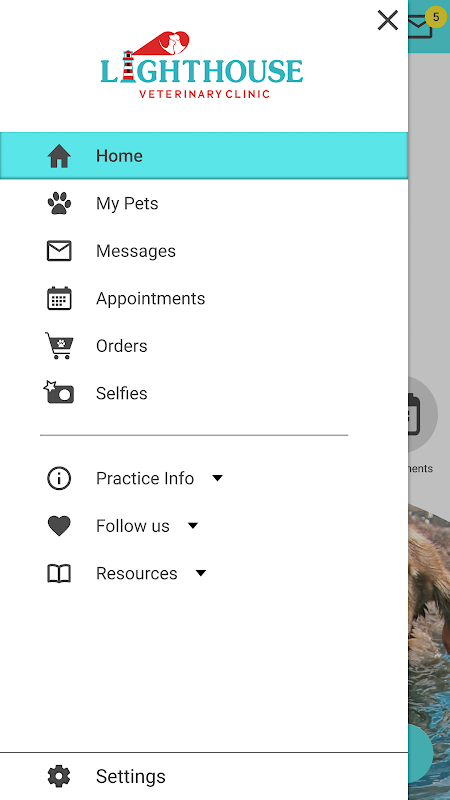Click the heart icon beside Follow us

pyautogui.click(x=59, y=526)
